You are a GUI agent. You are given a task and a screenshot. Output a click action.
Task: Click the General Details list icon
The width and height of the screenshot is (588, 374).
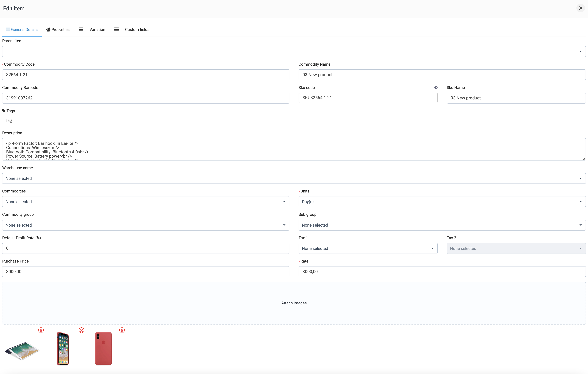pyautogui.click(x=8, y=30)
